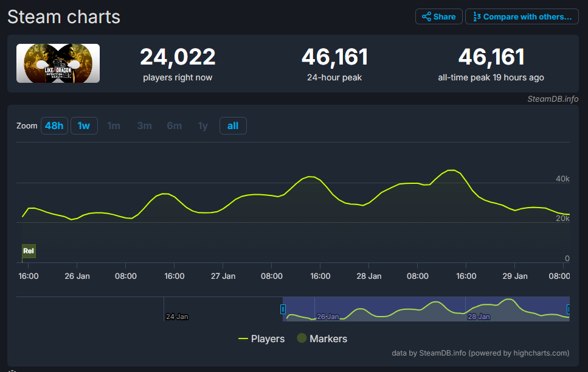
Task: Click the ranking icon in Compare button
Action: tap(477, 16)
